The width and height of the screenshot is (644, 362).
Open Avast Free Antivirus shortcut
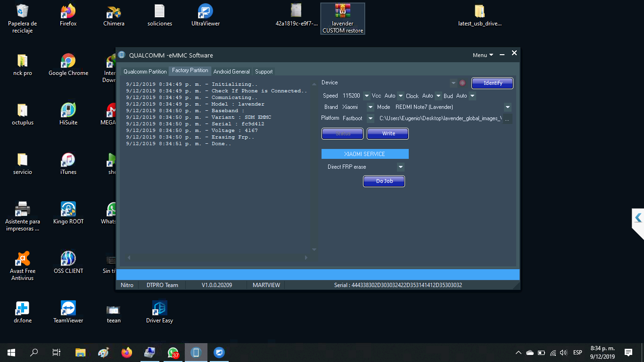click(22, 266)
